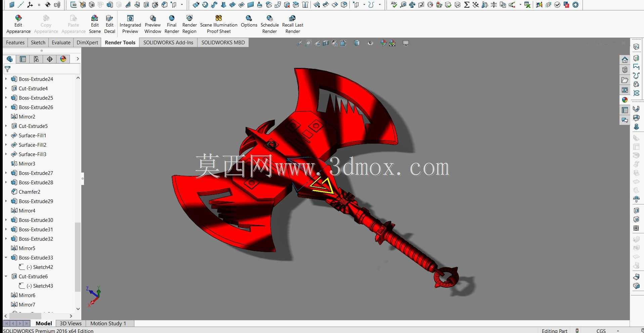Click the feature tree filter icon
The width and height of the screenshot is (644, 333).
(7, 69)
